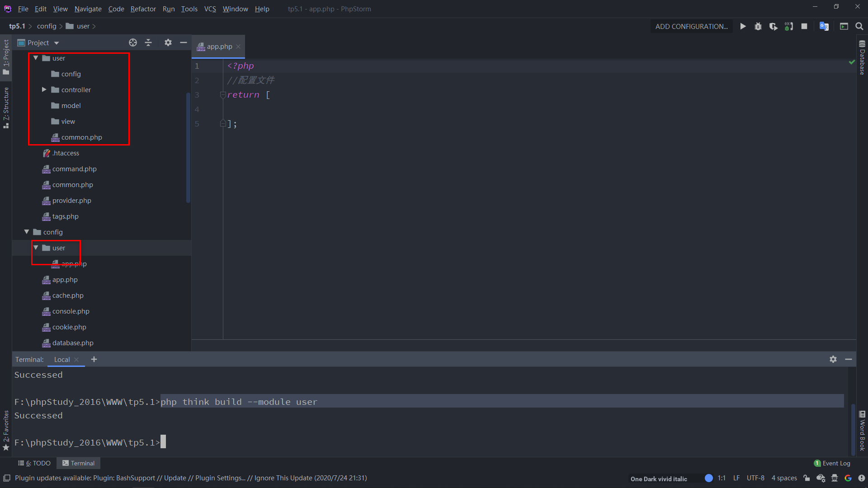The width and height of the screenshot is (868, 488).
Task: Click the exclamation notification icon
Action: [862, 478]
